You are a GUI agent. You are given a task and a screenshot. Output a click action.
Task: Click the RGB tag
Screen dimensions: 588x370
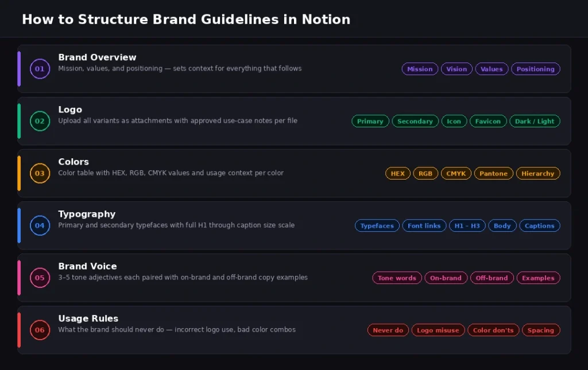pyautogui.click(x=425, y=173)
